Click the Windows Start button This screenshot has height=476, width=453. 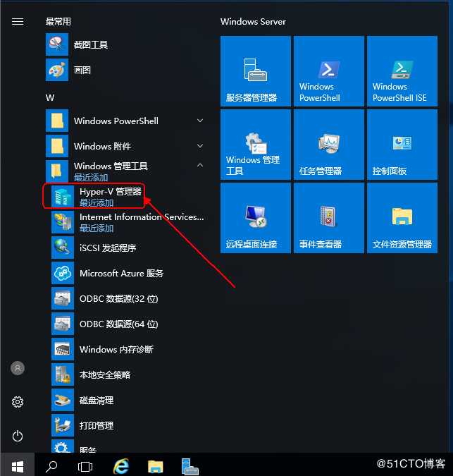click(18, 466)
